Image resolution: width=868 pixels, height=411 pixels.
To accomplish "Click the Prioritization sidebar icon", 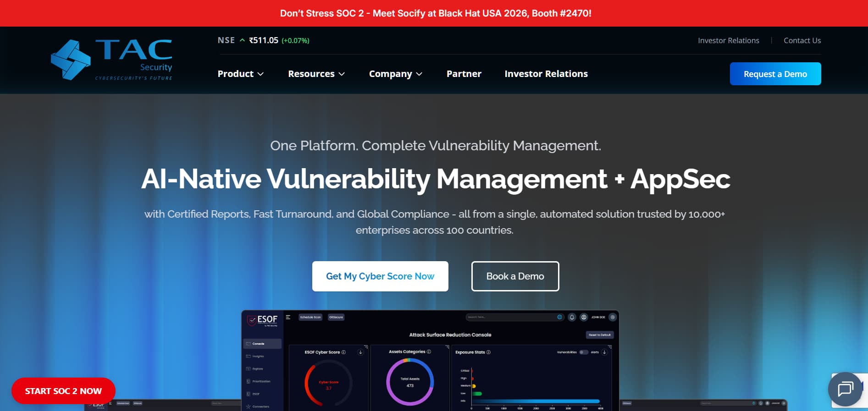I will 249,381.
